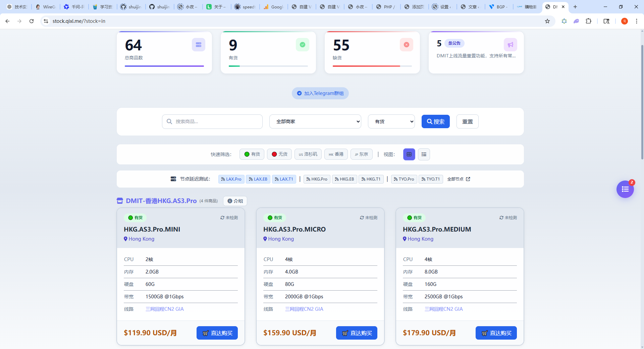Filter by JP 东京 location

pos(362,154)
